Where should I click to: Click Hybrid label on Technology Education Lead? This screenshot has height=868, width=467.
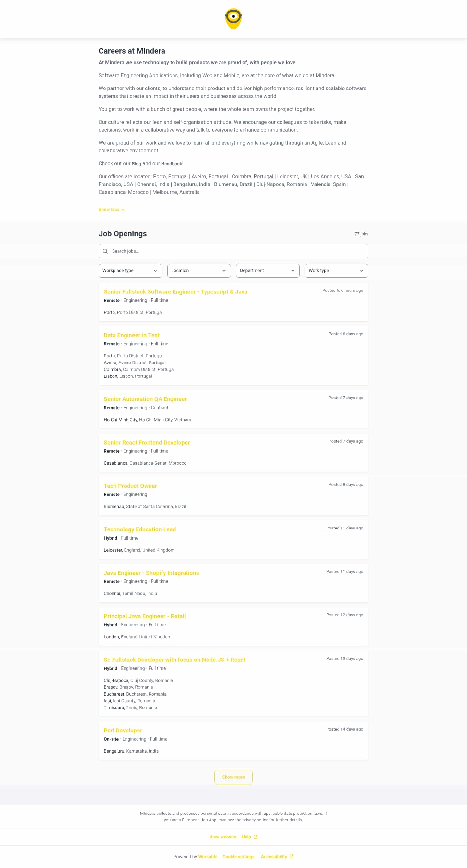[x=111, y=538]
